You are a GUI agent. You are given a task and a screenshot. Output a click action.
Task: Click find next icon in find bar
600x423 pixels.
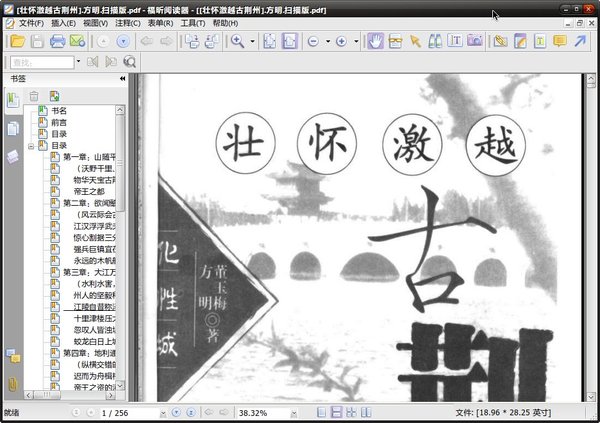111,62
